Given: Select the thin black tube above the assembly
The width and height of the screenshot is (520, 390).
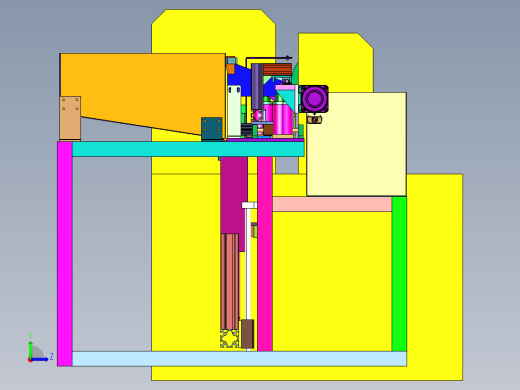Looking at the screenshot, I should click(x=269, y=59).
